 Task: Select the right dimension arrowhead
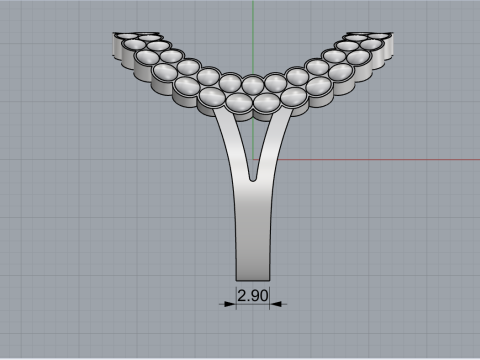(276, 304)
